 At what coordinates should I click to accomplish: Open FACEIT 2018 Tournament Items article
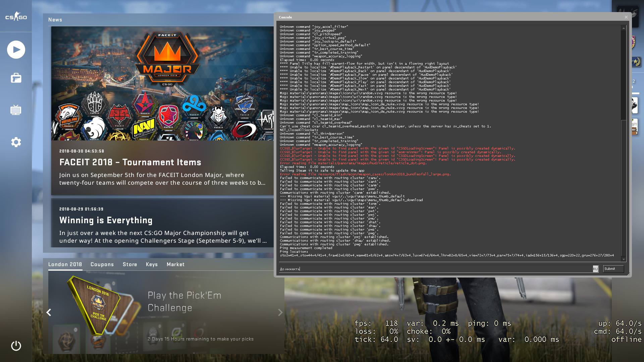pos(130,162)
